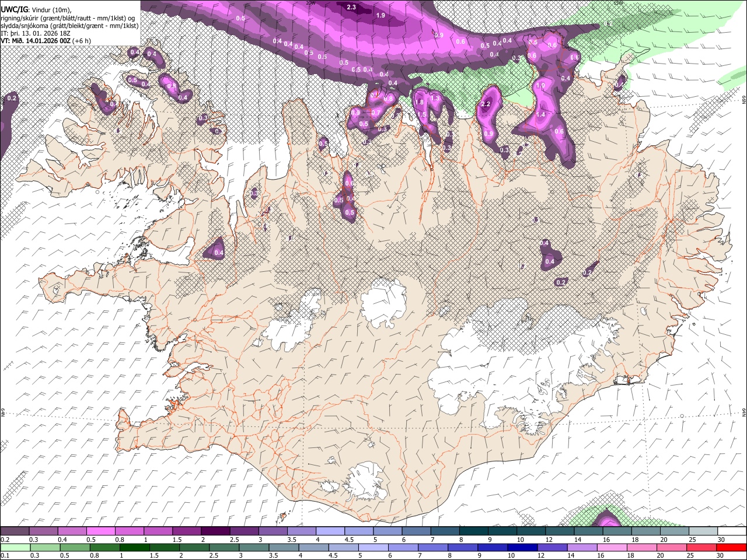Select the first snow scale swatch labeled 0.2
747x560 pixels.
15,531
